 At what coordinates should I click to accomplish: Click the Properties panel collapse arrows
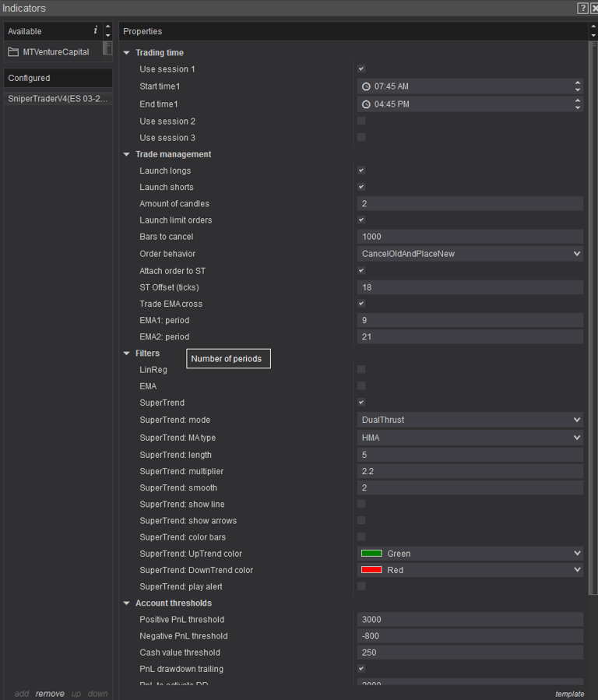[593, 31]
